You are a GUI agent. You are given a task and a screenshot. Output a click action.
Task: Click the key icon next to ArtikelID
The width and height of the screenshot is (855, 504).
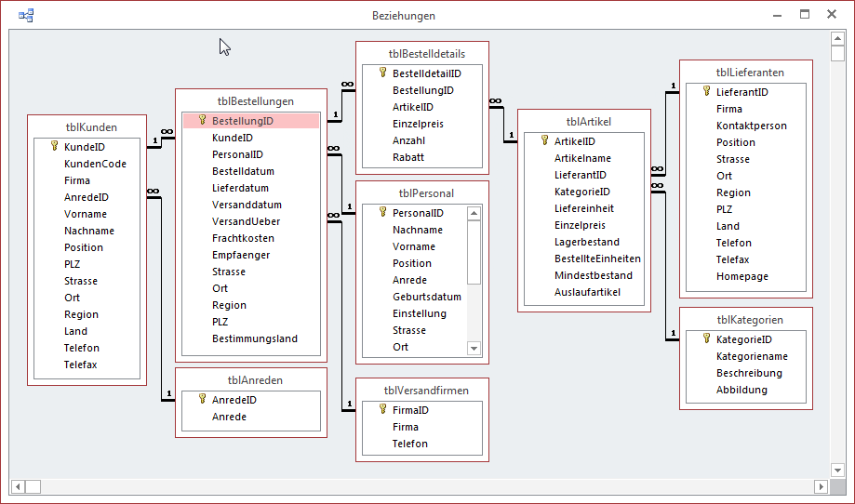tap(544, 141)
